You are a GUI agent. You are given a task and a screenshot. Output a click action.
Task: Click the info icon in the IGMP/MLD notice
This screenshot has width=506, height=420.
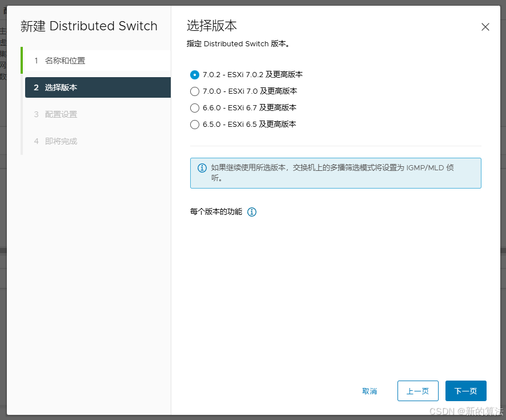pos(202,168)
